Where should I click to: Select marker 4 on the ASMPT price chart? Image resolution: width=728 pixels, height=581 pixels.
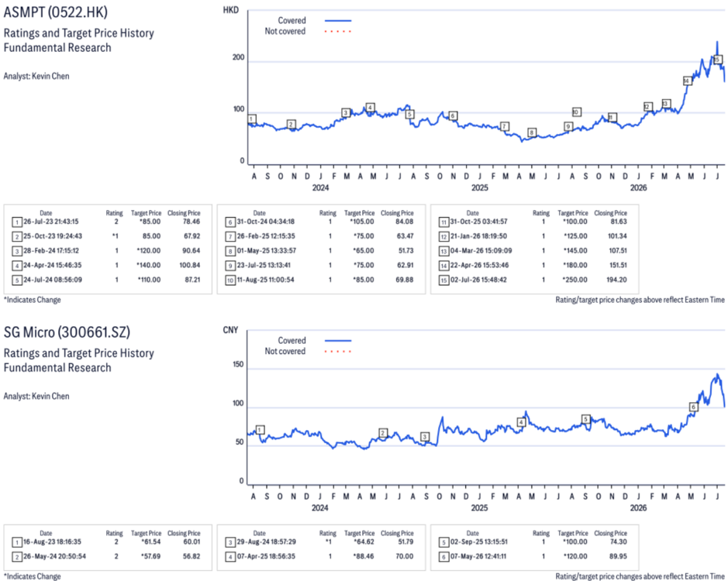pos(370,108)
